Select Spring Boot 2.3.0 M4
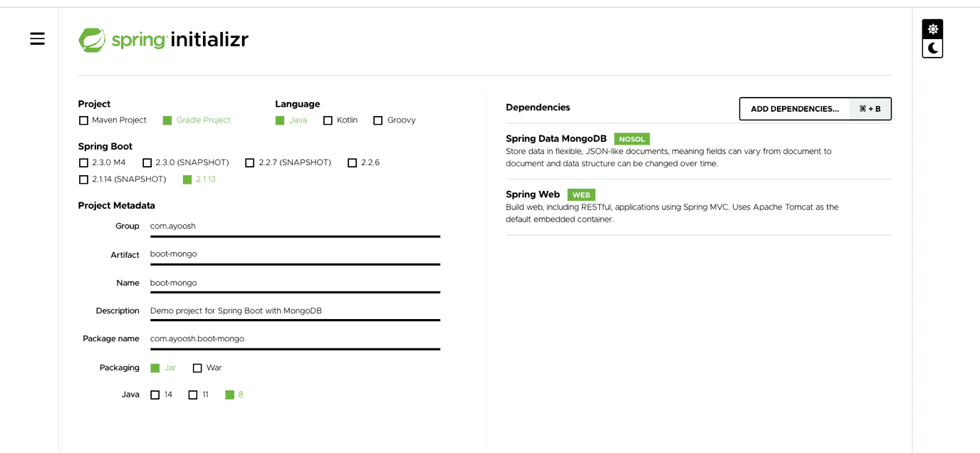This screenshot has width=980, height=453. pos(84,163)
